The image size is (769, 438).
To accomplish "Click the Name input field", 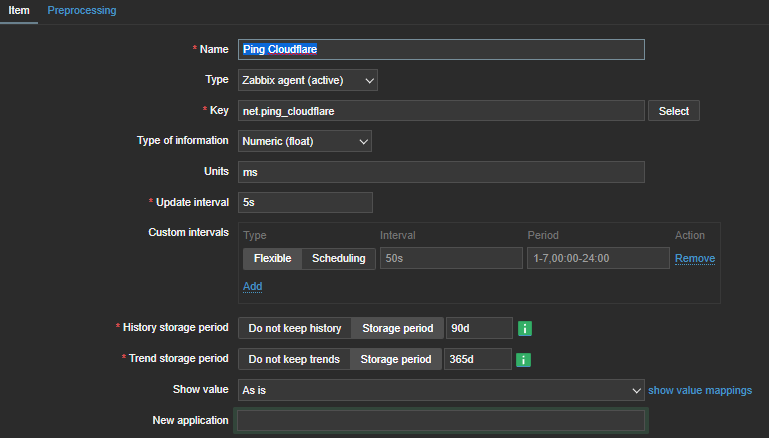I will point(441,49).
